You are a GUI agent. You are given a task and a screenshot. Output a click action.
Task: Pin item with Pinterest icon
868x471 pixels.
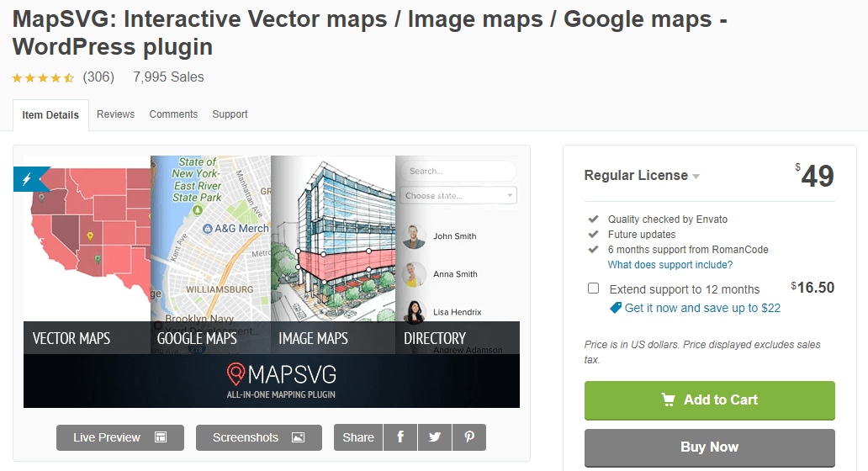469,437
